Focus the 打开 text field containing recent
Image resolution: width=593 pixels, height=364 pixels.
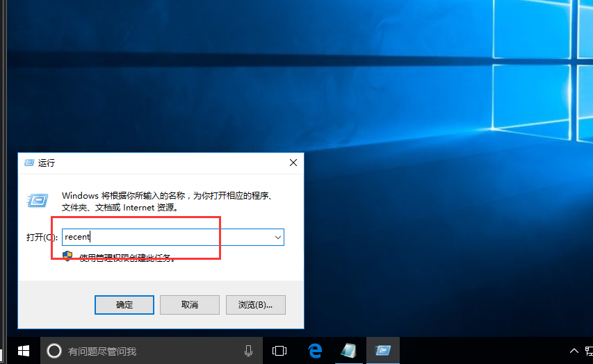(173, 237)
